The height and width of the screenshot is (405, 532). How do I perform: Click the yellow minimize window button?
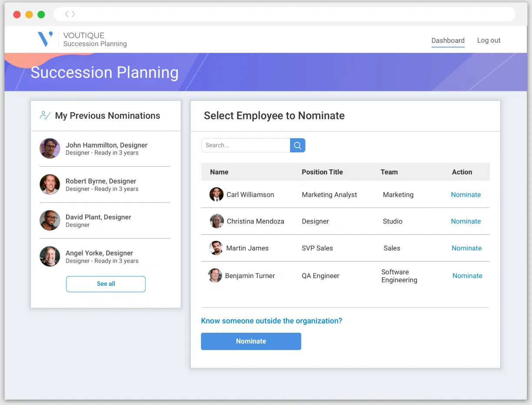coord(29,14)
